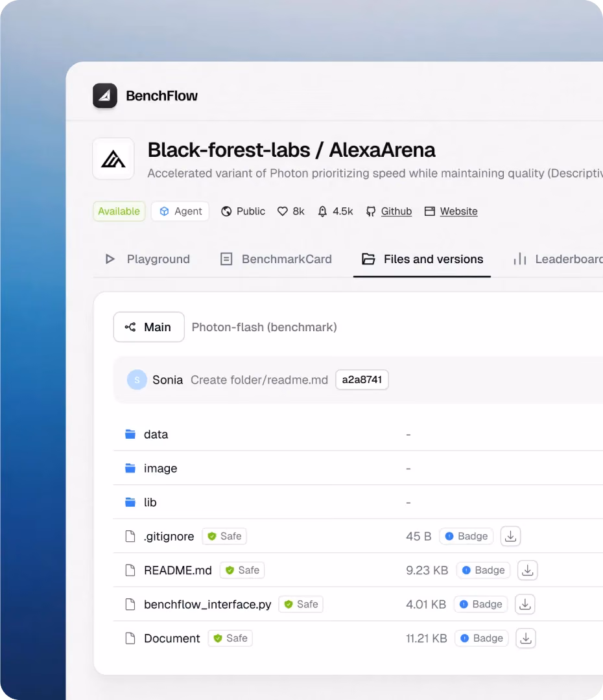
Task: Download benchflow_interface.py
Action: (x=525, y=604)
